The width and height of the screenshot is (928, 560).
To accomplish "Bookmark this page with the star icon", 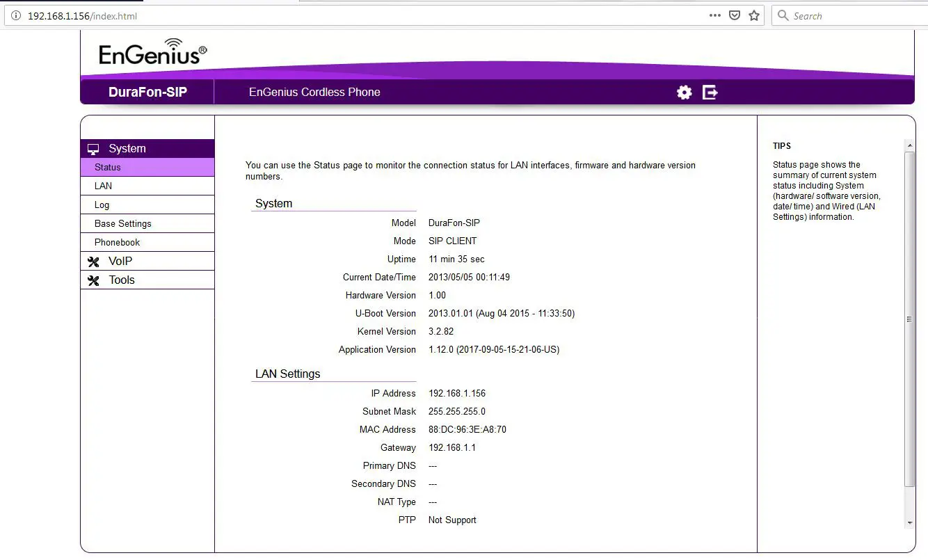I will pos(754,15).
